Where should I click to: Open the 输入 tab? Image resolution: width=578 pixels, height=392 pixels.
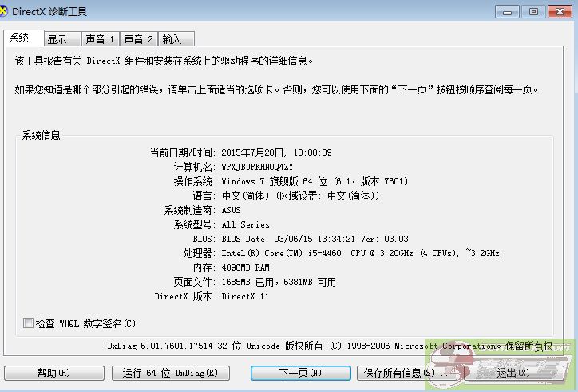point(172,39)
